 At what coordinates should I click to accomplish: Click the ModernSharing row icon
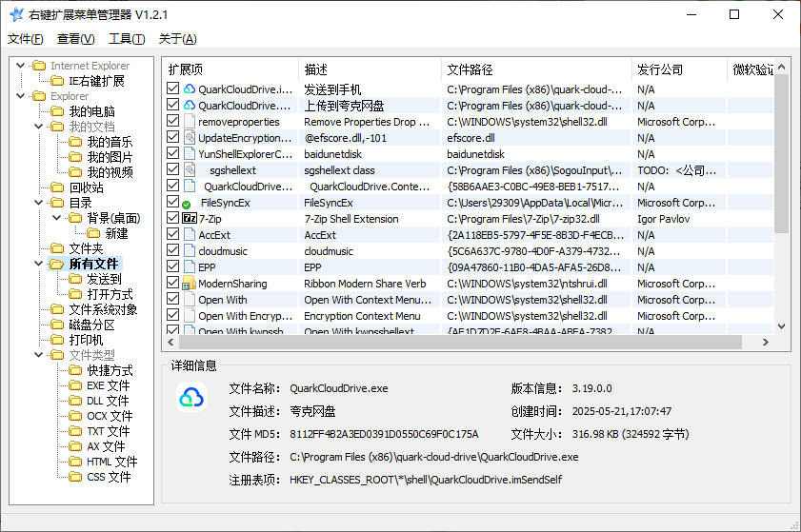[189, 284]
